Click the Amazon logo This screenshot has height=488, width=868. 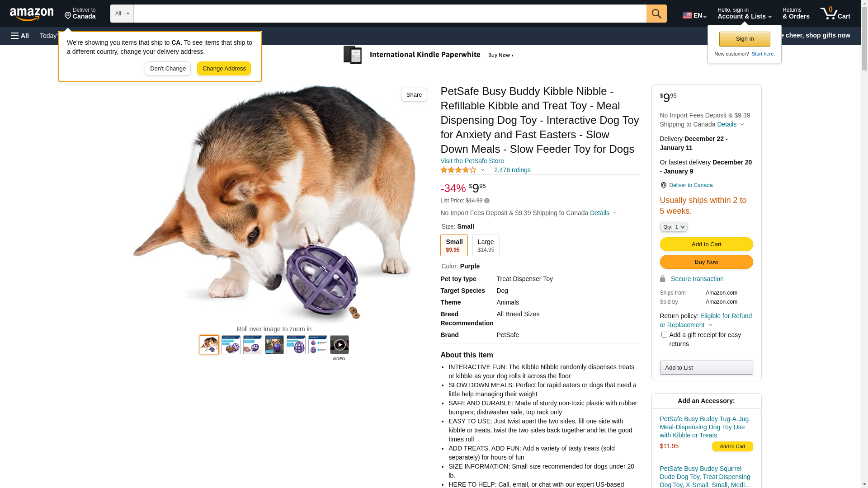pyautogui.click(x=32, y=14)
